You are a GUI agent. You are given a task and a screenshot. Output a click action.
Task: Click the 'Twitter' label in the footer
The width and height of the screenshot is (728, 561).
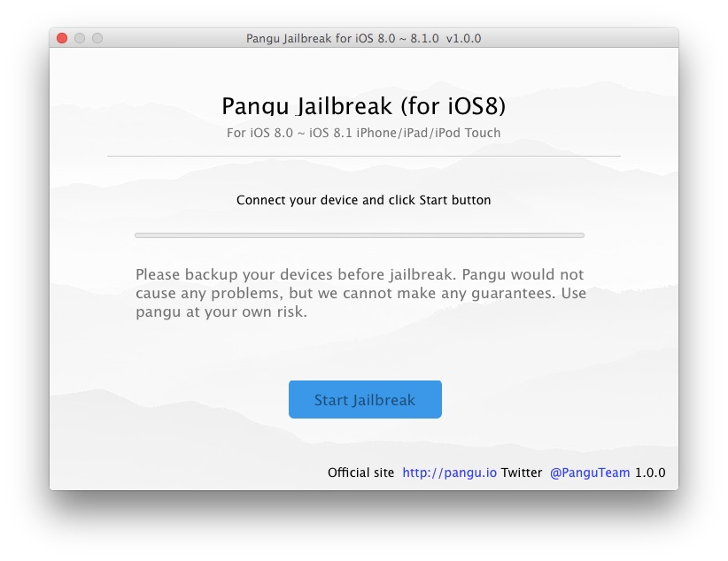coord(522,473)
